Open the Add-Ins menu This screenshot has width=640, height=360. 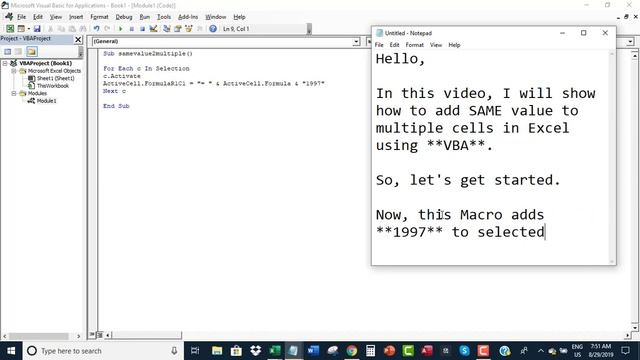click(x=188, y=17)
